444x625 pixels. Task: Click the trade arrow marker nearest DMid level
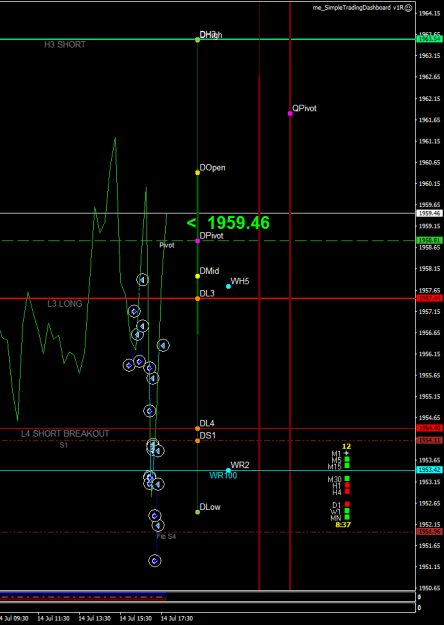(x=142, y=280)
